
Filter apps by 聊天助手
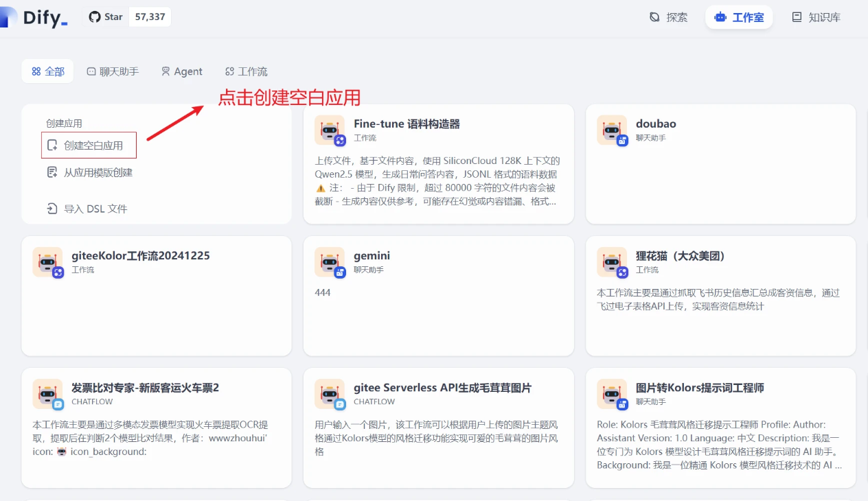pyautogui.click(x=113, y=71)
